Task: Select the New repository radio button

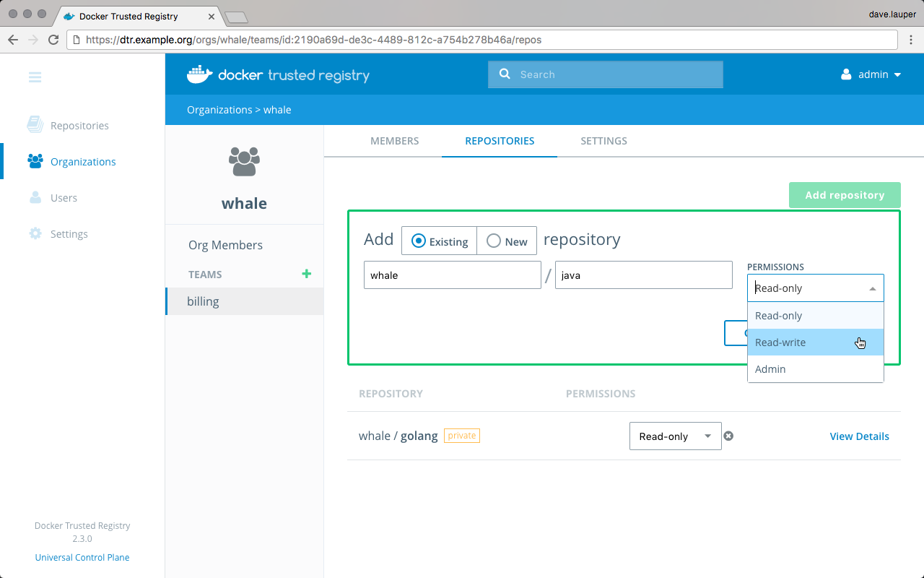Action: pos(494,241)
